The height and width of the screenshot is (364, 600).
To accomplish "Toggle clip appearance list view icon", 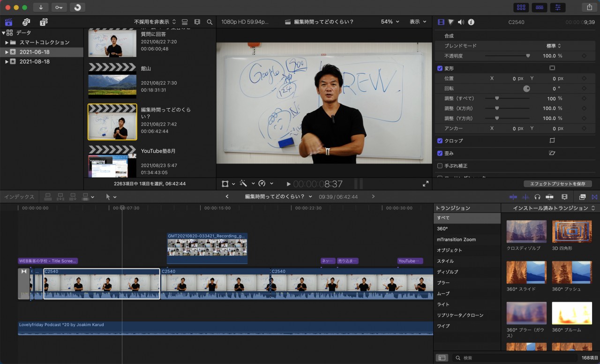I will tap(185, 22).
